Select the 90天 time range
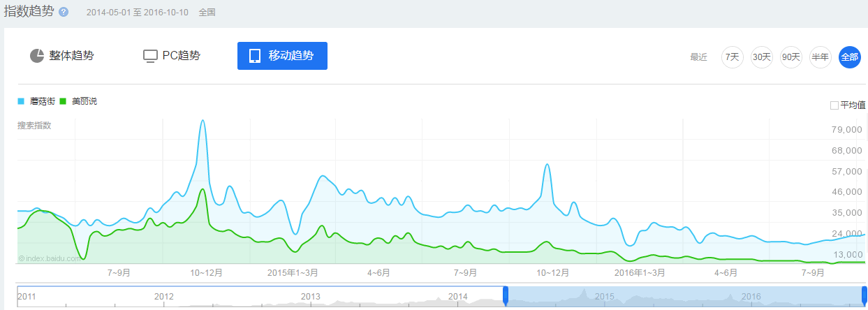The width and height of the screenshot is (868, 310). tap(790, 57)
